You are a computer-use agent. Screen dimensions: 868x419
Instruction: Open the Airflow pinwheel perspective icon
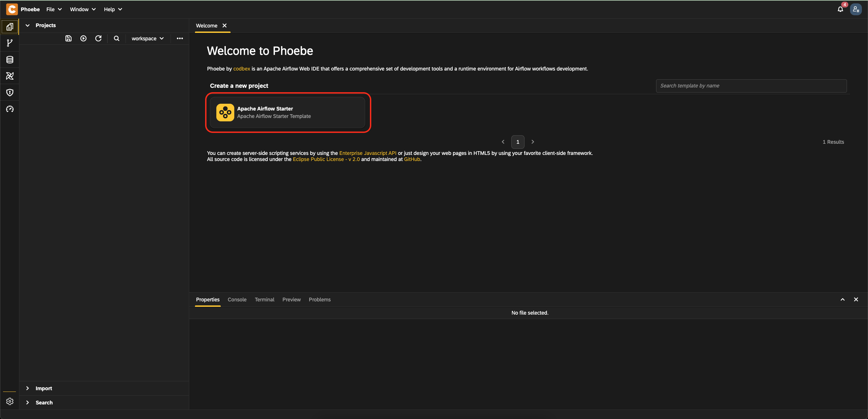tap(10, 76)
